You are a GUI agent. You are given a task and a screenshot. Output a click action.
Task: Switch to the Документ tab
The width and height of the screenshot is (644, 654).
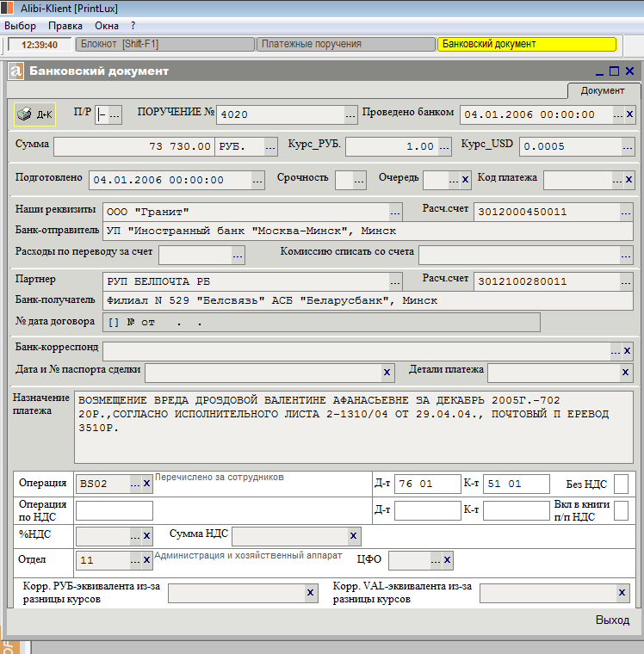(x=603, y=90)
